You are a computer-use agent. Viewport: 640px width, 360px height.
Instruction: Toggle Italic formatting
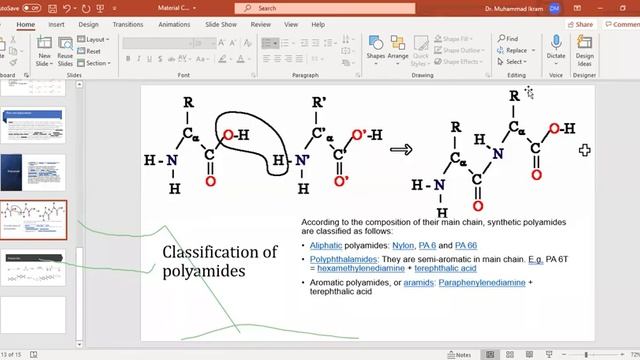pos(139,59)
